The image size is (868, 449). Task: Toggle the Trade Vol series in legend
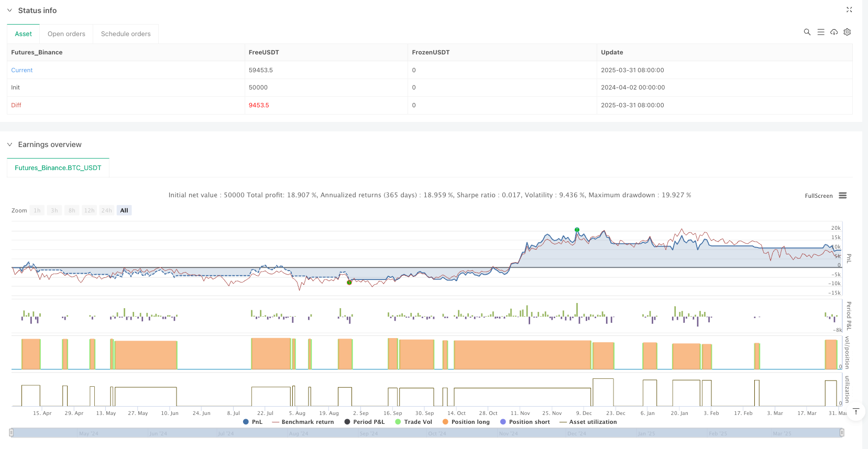pos(414,422)
